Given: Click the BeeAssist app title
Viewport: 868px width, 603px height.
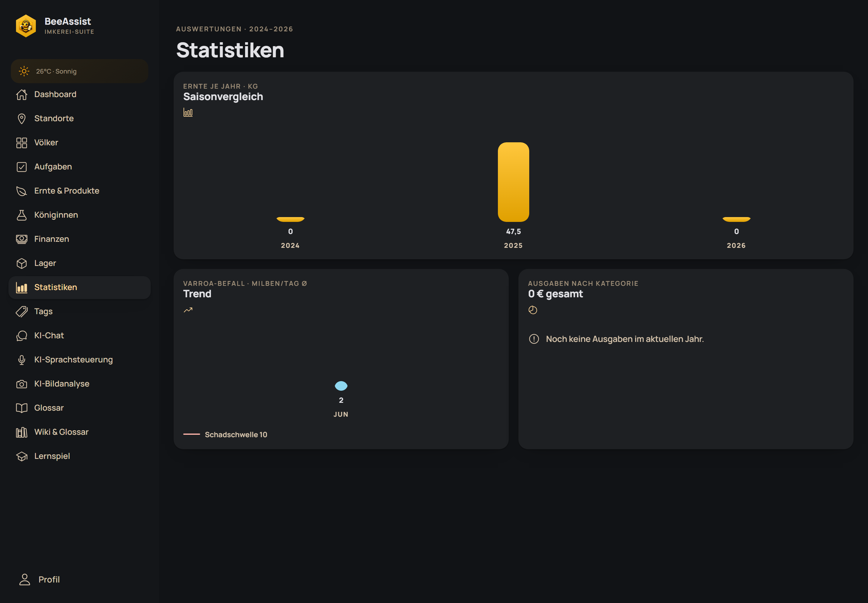Looking at the screenshot, I should click(68, 21).
